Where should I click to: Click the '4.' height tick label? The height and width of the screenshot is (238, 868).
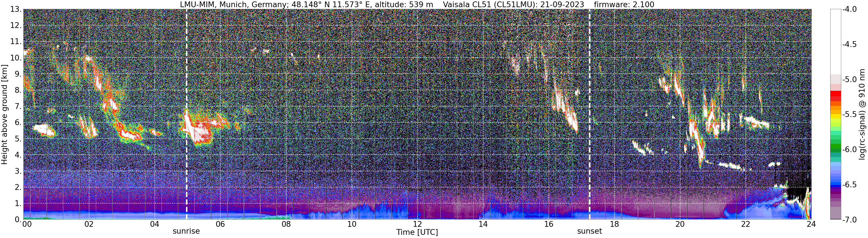coord(18,155)
